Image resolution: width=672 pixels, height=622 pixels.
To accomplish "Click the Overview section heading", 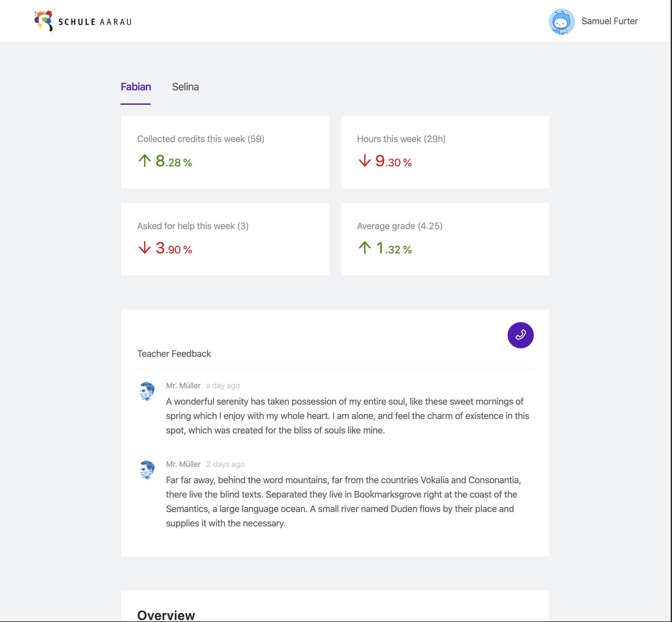I will point(166,615).
